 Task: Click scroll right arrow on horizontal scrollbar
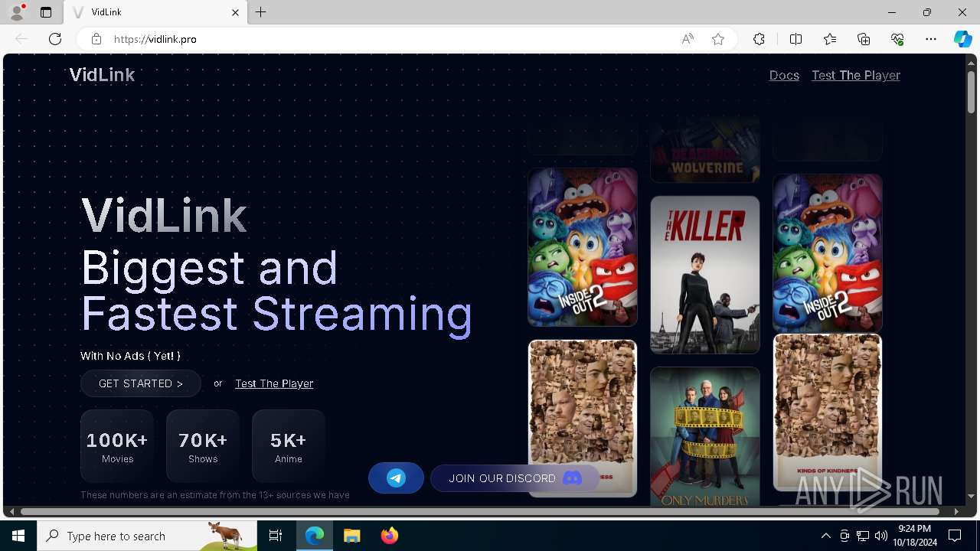[956, 511]
